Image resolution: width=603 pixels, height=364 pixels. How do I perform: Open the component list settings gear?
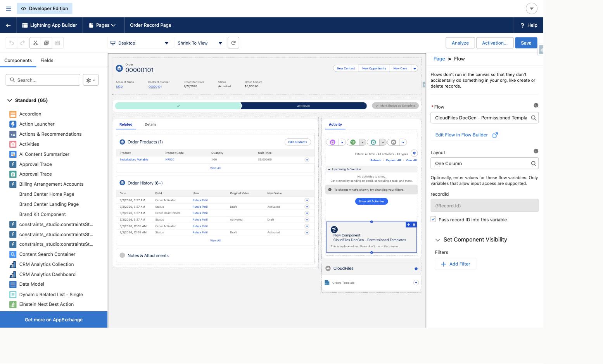91,80
